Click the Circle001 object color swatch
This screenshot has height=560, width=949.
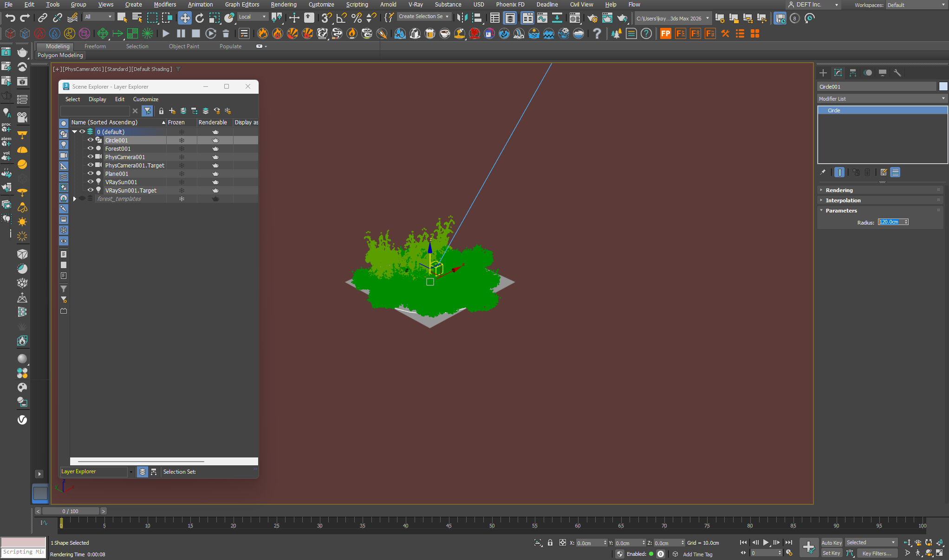click(943, 87)
